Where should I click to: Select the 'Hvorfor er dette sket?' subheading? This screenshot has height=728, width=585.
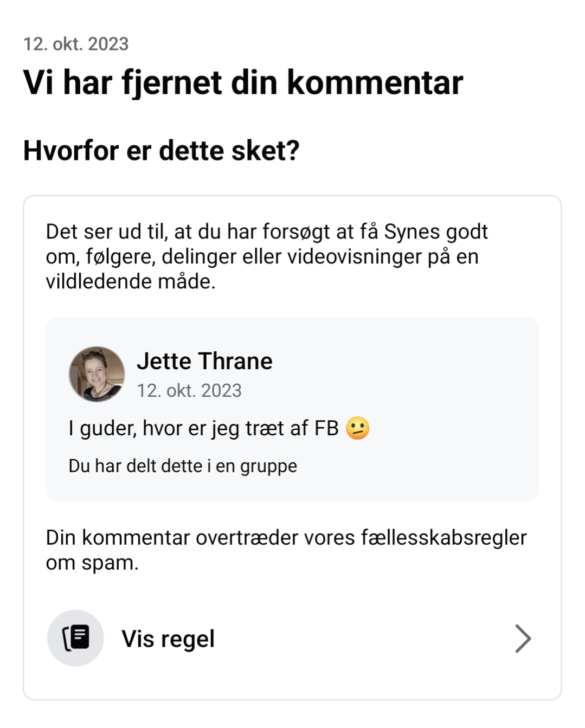point(161,150)
